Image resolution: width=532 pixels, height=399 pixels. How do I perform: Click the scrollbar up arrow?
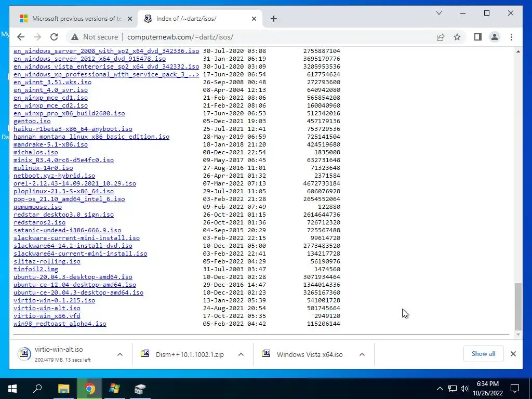pos(518,51)
